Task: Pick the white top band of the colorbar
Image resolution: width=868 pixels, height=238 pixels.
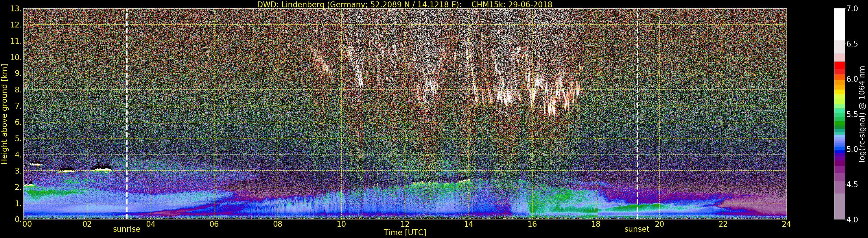Action: (x=839, y=24)
